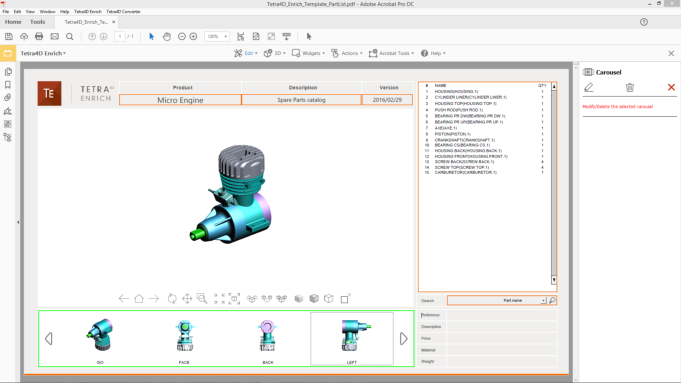Upload file to cloud
Viewport: 681px width, 383px height.
tap(24, 36)
